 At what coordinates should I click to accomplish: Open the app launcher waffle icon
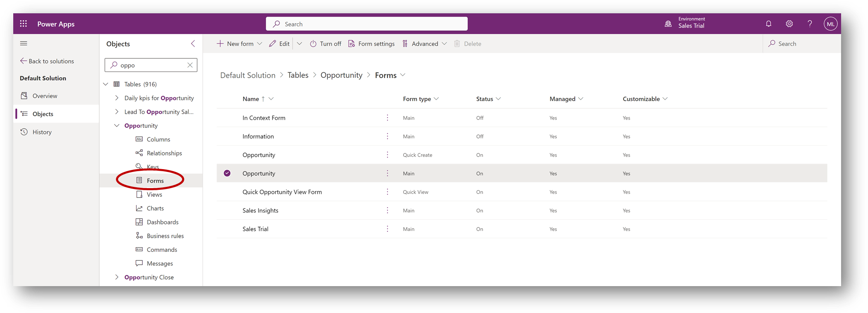(24, 24)
